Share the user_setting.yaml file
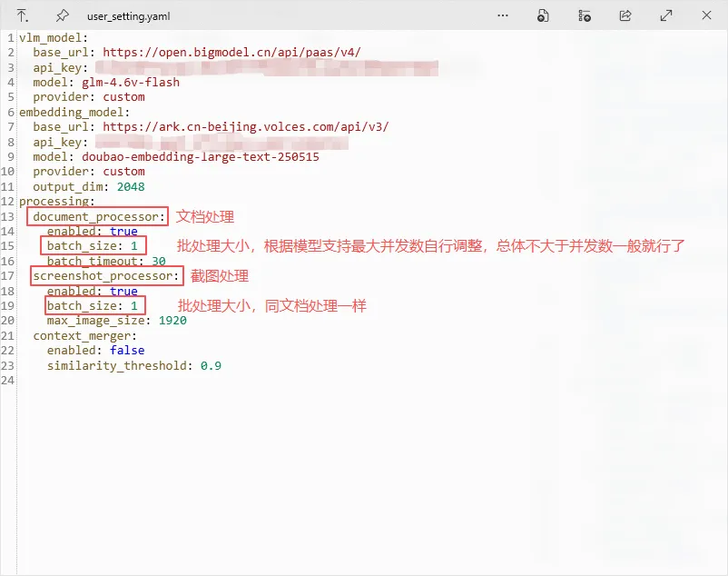The width and height of the screenshot is (728, 576). [625, 15]
